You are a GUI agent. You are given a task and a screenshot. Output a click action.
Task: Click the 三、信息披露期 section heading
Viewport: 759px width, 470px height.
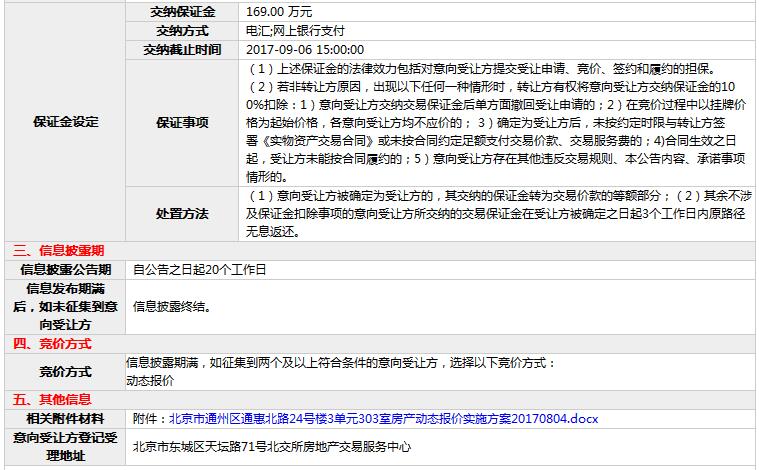pyautogui.click(x=58, y=250)
